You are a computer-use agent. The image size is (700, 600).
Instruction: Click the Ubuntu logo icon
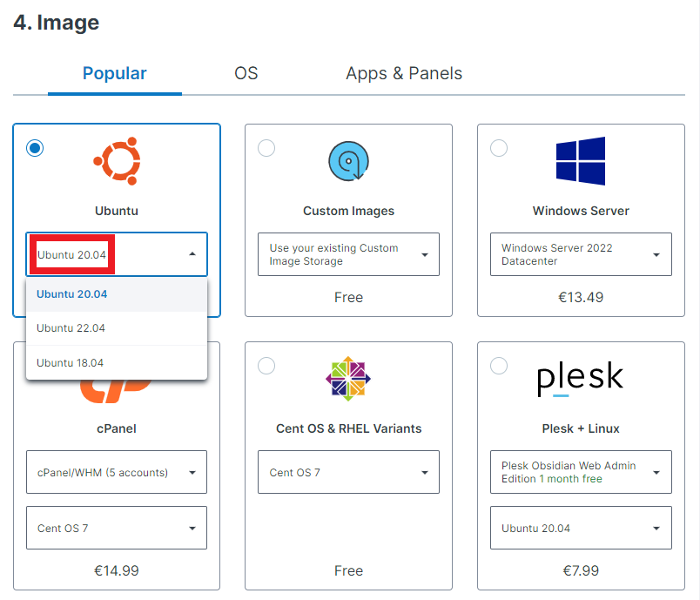(117, 161)
